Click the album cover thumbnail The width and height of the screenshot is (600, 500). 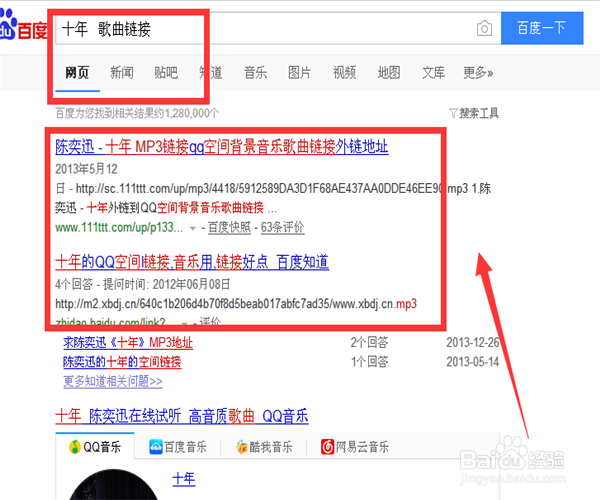click(x=113, y=484)
